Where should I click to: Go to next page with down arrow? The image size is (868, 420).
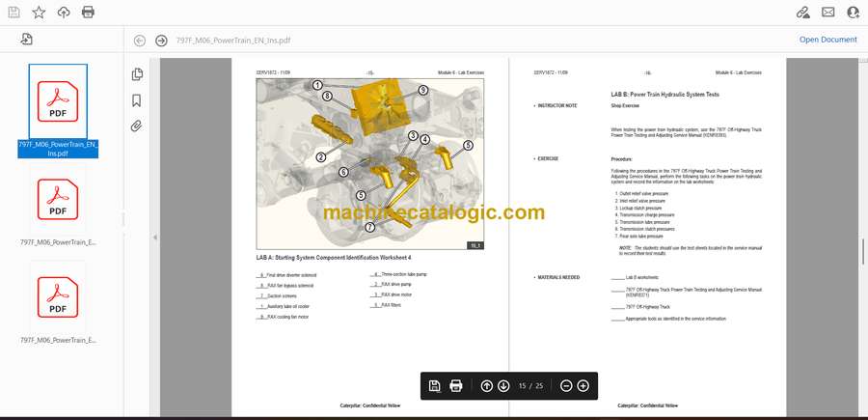[x=503, y=385]
